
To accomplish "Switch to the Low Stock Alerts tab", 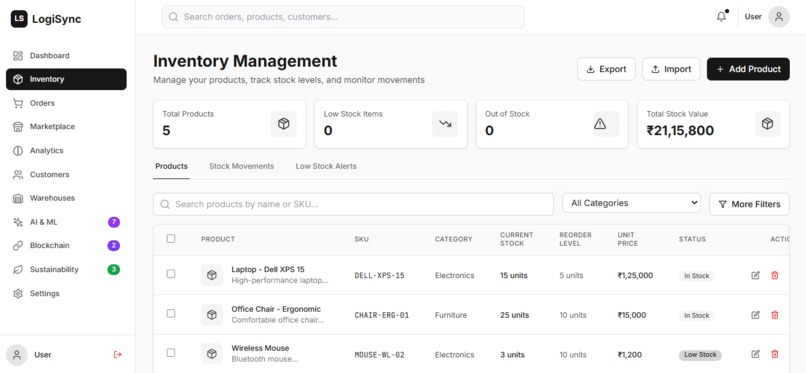I will click(326, 166).
